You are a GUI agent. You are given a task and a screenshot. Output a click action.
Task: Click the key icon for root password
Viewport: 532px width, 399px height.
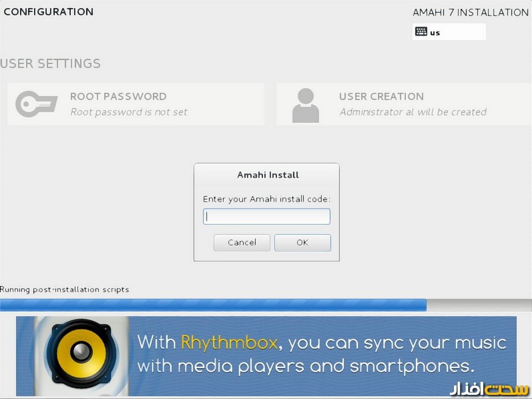(x=36, y=104)
